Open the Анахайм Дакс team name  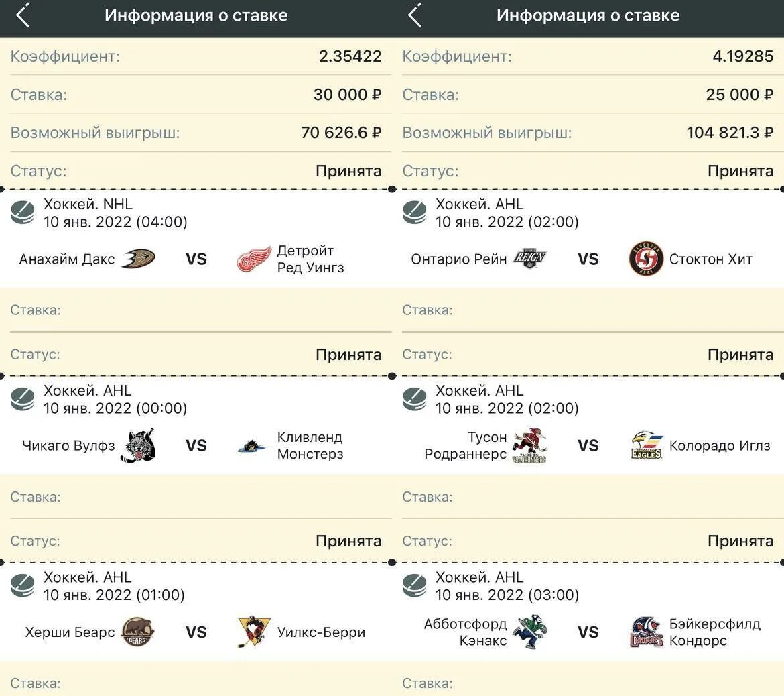[x=67, y=259]
